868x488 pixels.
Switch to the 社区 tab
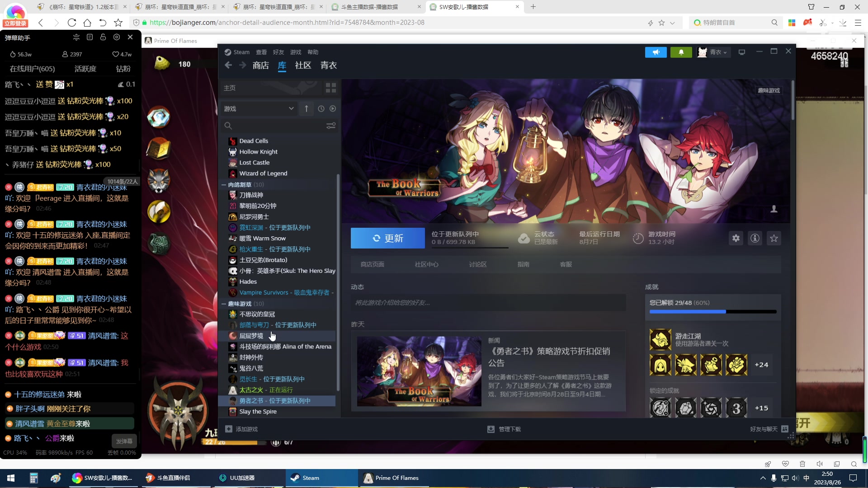pos(303,66)
